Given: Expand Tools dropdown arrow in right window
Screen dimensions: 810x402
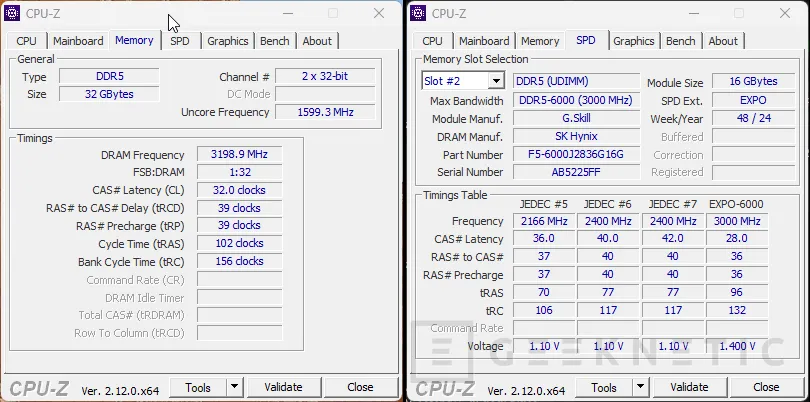Looking at the screenshot, I should pyautogui.click(x=641, y=387).
